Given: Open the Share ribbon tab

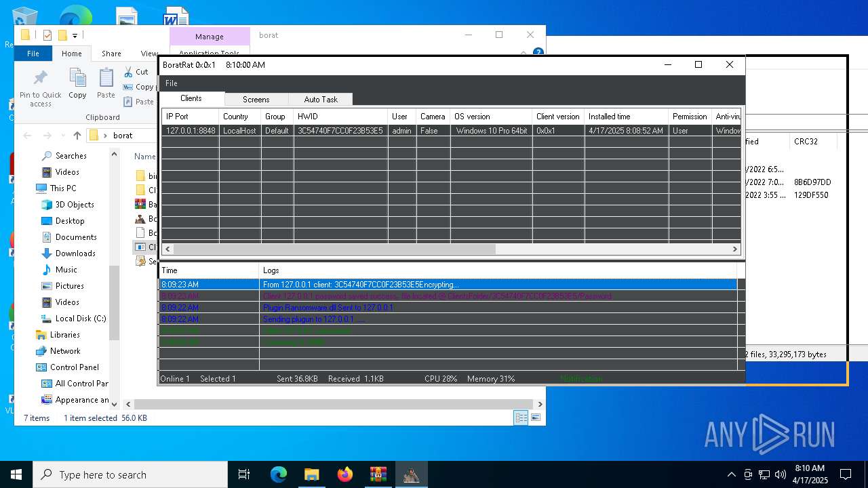Looking at the screenshot, I should [x=111, y=54].
